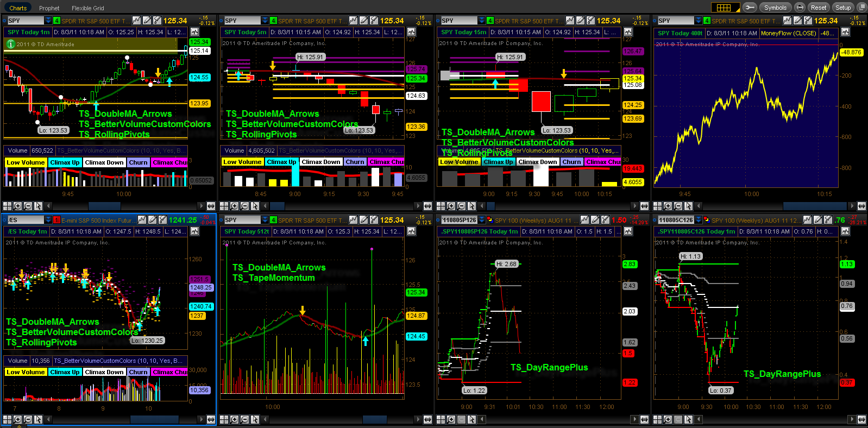Screen dimensions: 868x428
Task: Click scroll-right arrow in the SPY 5m chart
Action: pyautogui.click(x=418, y=206)
